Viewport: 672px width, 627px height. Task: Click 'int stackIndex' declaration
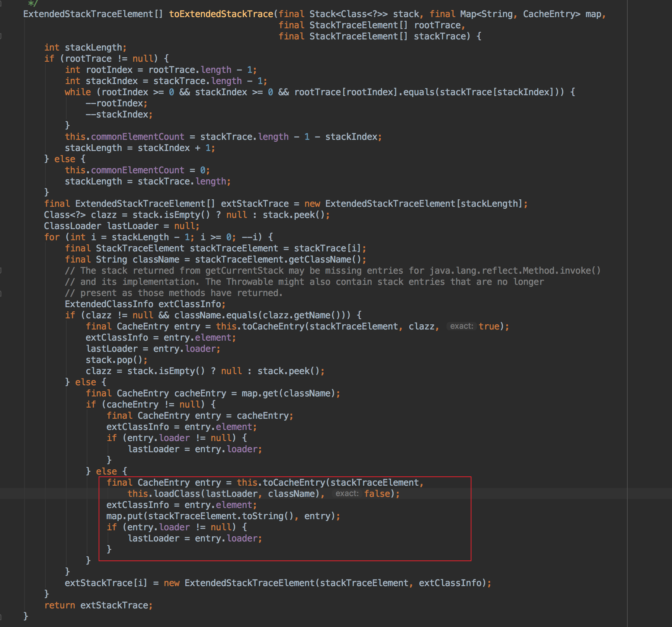[x=102, y=81]
